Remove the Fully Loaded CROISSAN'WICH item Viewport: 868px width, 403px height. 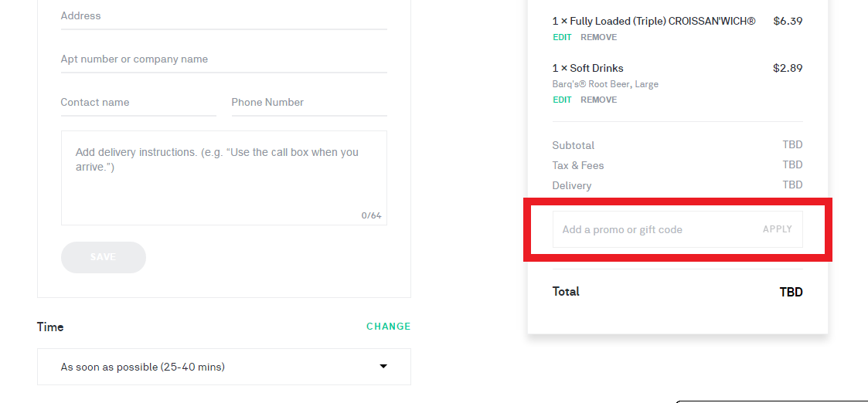[x=598, y=38]
